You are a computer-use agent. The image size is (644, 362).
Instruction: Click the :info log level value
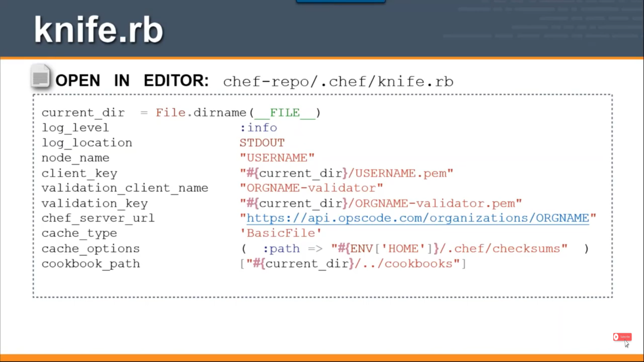[x=259, y=128]
